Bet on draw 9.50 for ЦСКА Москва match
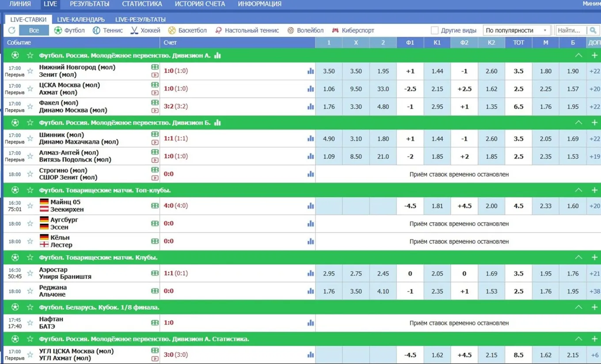The height and width of the screenshot is (364, 601). pyautogui.click(x=356, y=89)
